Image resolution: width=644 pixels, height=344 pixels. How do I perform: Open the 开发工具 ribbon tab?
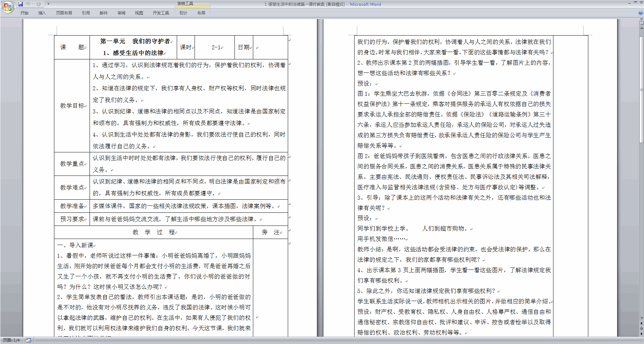point(161,13)
